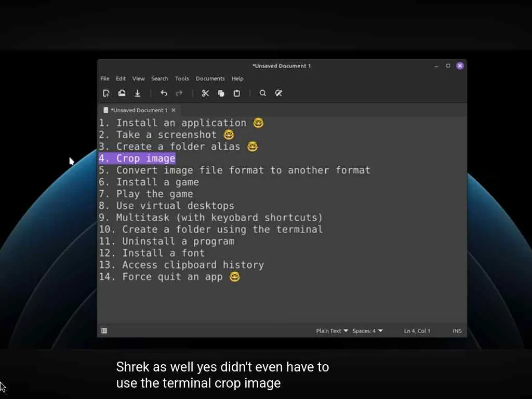
Task: Click the Open File toolbar icon
Action: pos(122,93)
